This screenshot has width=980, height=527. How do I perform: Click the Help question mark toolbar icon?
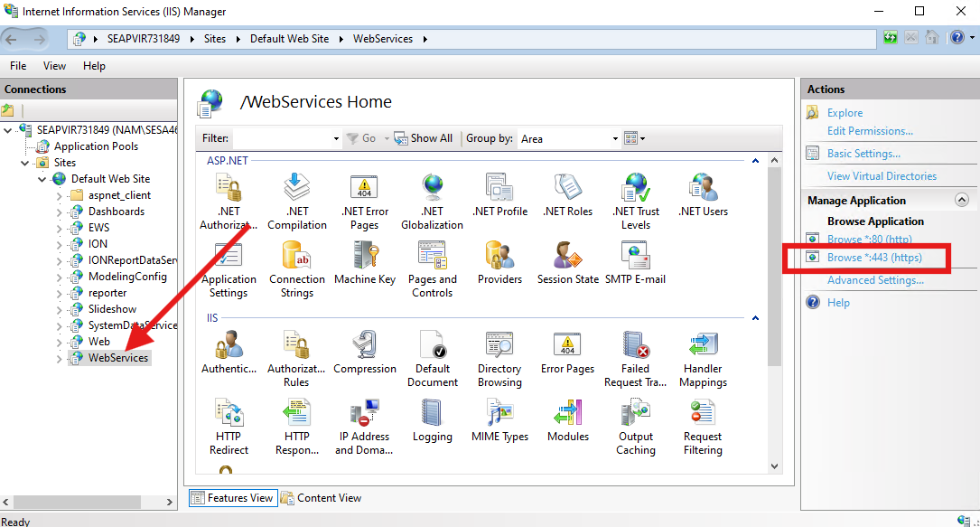[957, 37]
